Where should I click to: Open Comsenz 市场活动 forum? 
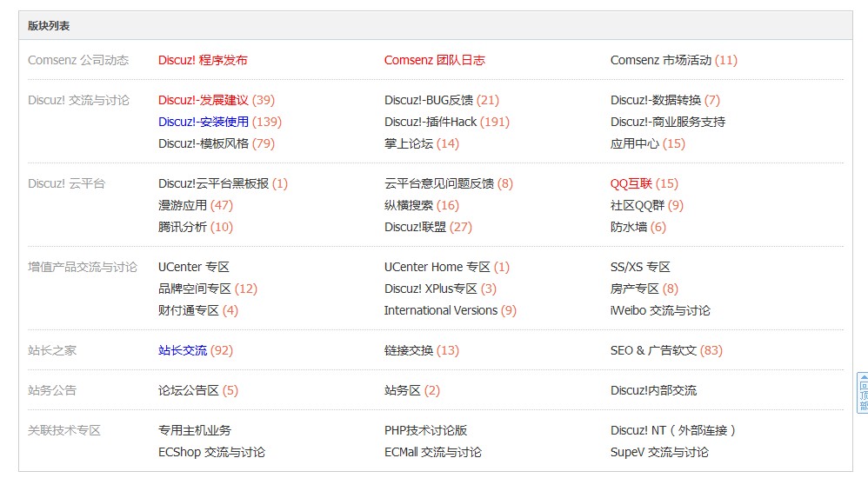click(x=661, y=60)
